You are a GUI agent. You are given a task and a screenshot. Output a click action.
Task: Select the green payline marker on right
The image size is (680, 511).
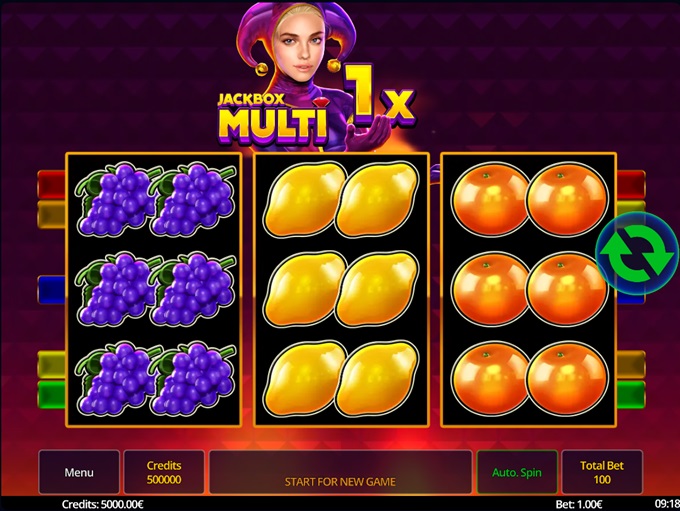[631, 394]
